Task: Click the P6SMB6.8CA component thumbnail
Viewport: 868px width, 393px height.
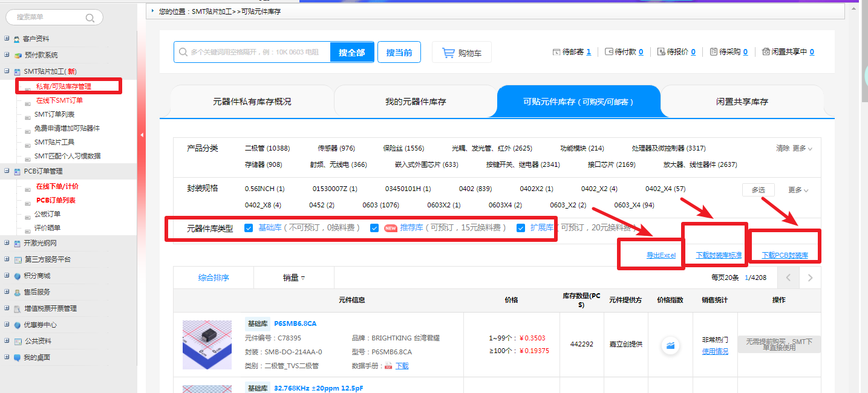Action: 207,345
